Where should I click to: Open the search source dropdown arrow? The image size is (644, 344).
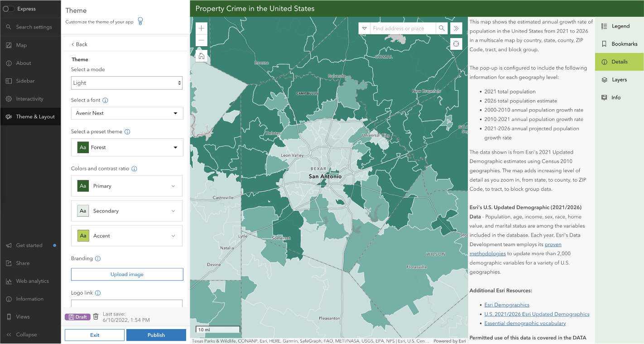click(365, 29)
